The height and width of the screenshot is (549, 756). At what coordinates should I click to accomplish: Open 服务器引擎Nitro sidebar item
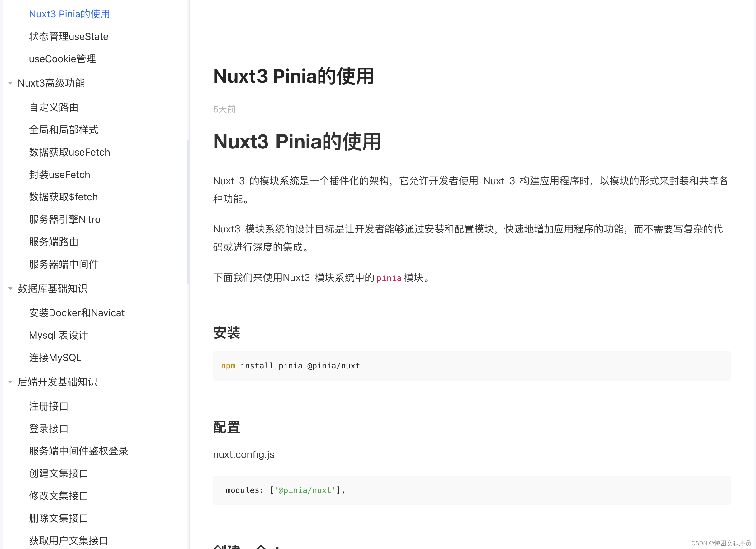65,219
